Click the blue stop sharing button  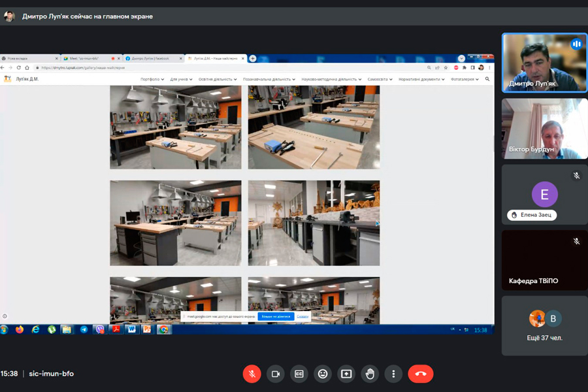click(275, 316)
